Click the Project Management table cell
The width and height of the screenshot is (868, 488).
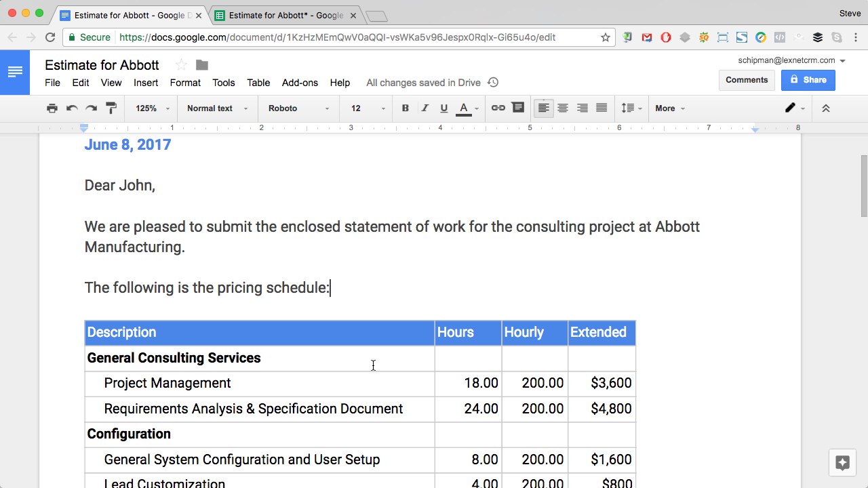pos(260,384)
